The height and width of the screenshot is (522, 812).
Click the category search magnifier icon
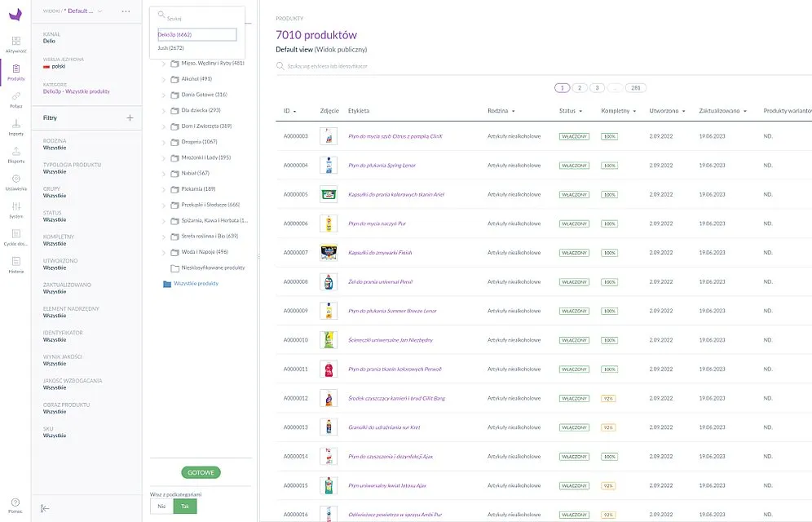click(161, 15)
